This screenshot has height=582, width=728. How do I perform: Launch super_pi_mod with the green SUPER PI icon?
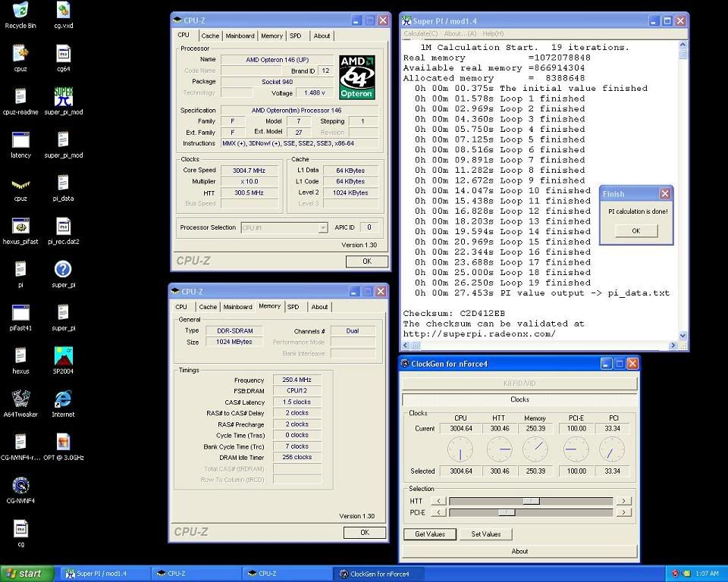coord(63,96)
